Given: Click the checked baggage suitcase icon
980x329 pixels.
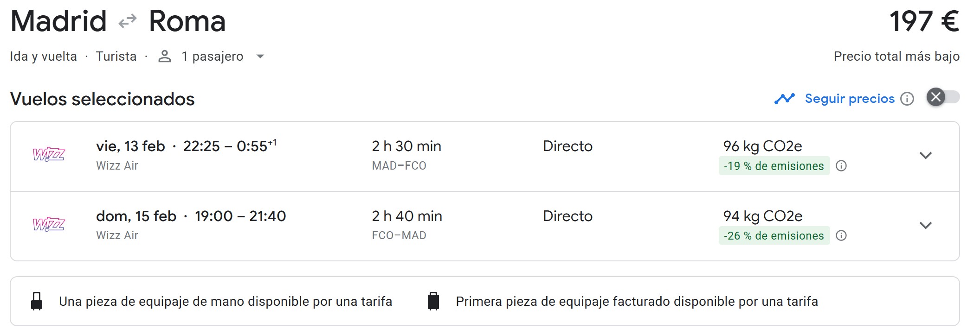Looking at the screenshot, I should pos(433,301).
